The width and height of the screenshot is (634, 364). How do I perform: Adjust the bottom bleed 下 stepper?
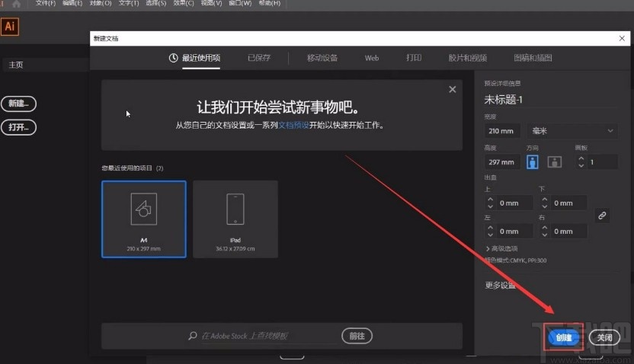pos(544,203)
